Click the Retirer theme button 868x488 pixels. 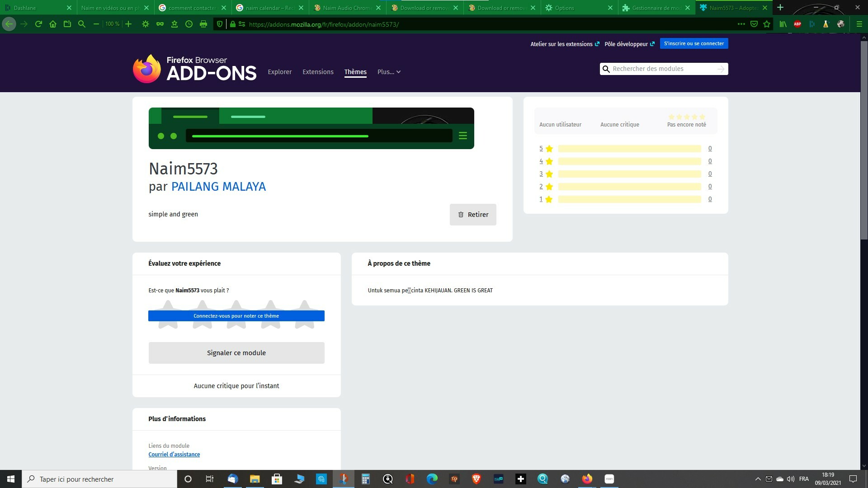coord(473,215)
